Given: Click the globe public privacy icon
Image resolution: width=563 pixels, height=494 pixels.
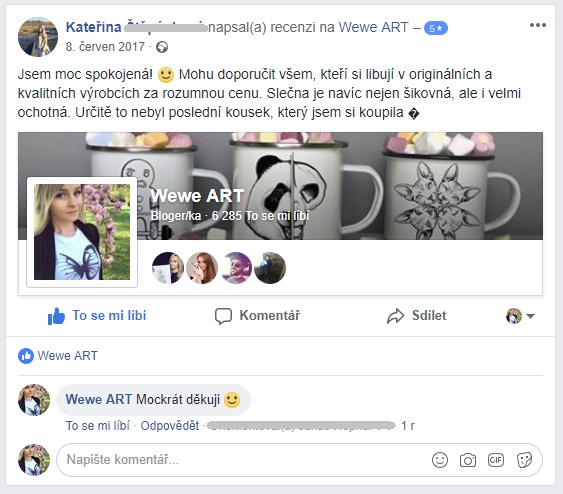Looking at the screenshot, I should (x=162, y=47).
